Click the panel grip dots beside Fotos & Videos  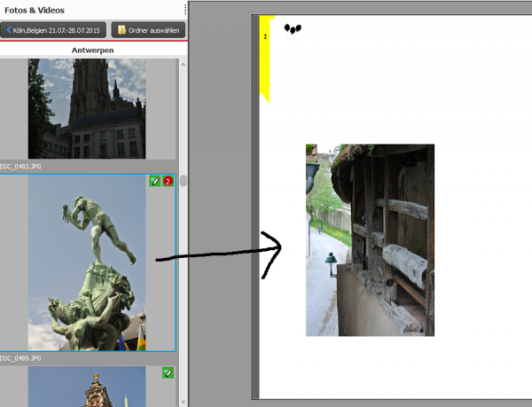(185, 10)
